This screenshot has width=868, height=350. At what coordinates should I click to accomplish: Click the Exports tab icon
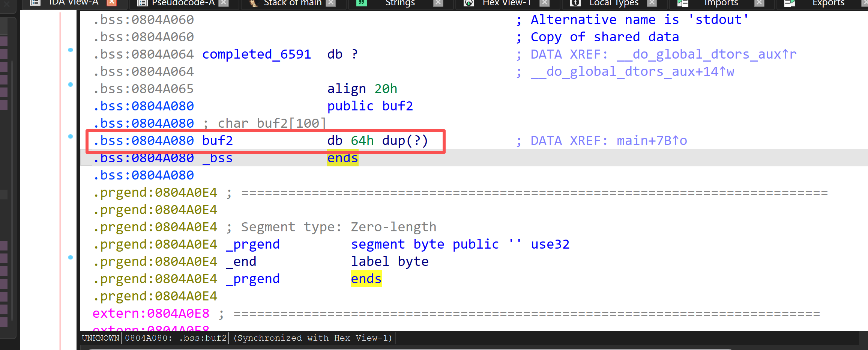(789, 3)
